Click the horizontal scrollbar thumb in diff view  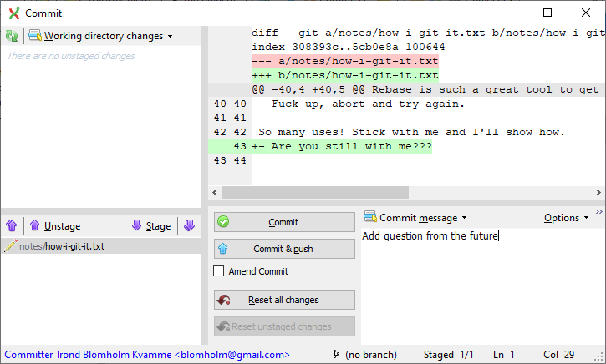click(315, 192)
